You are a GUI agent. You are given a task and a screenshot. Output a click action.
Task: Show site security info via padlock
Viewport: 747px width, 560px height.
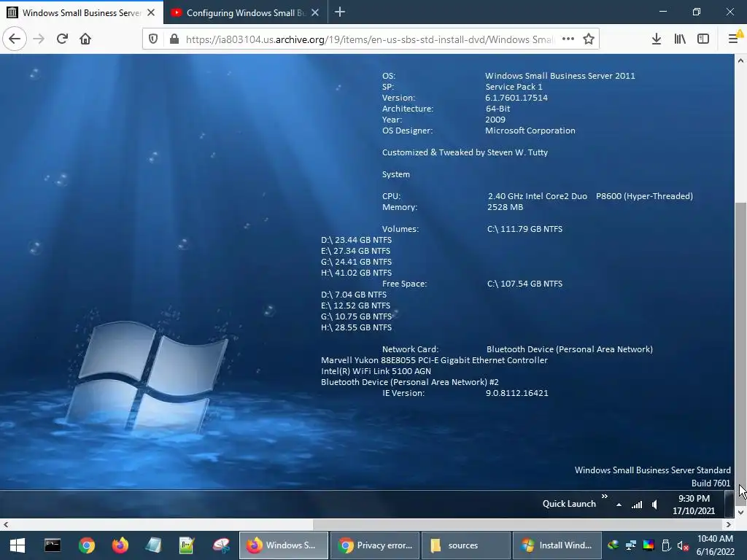(x=174, y=39)
